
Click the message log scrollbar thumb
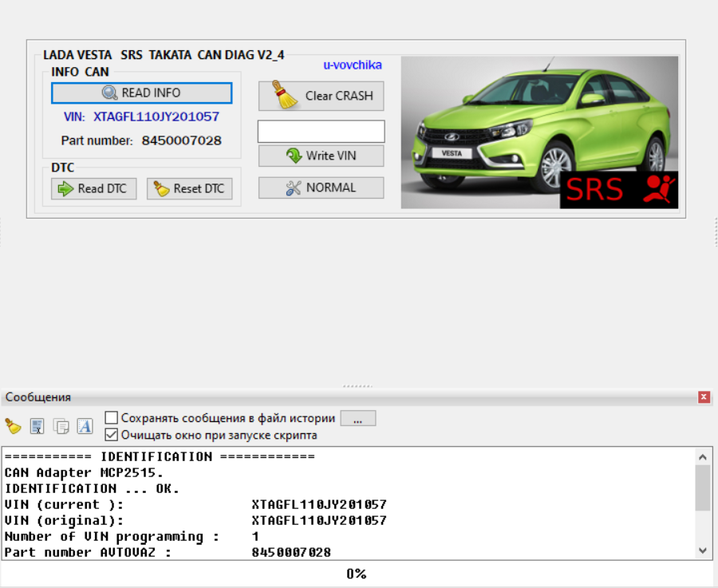pyautogui.click(x=703, y=487)
